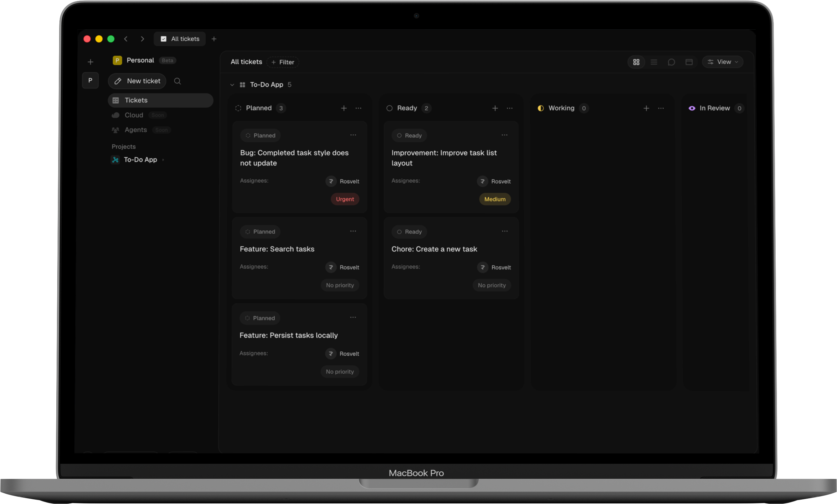The width and height of the screenshot is (837, 504).
Task: Add a ticket to Ready column
Action: [495, 108]
